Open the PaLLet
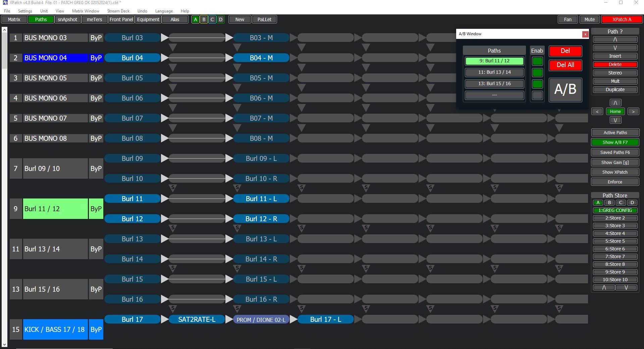 pyautogui.click(x=264, y=19)
